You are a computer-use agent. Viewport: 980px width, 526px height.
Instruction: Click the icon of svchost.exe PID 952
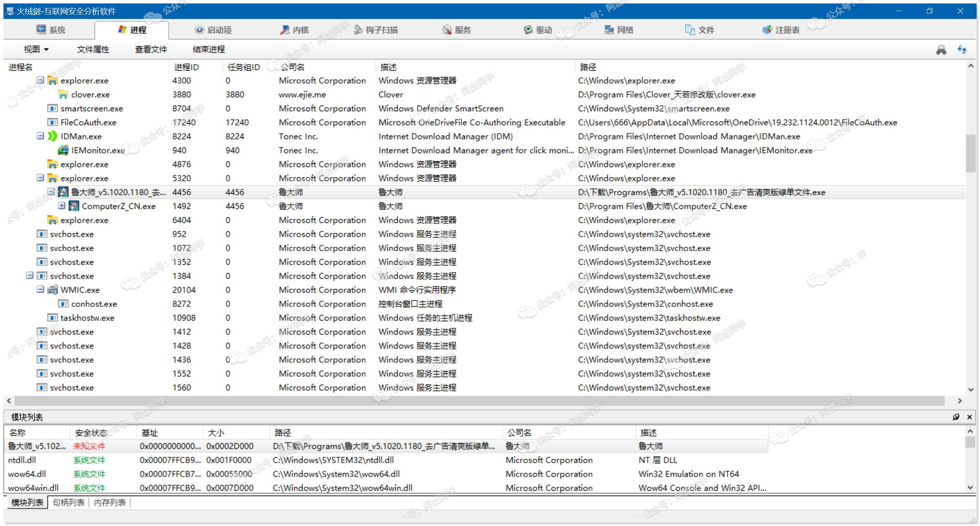click(x=41, y=234)
